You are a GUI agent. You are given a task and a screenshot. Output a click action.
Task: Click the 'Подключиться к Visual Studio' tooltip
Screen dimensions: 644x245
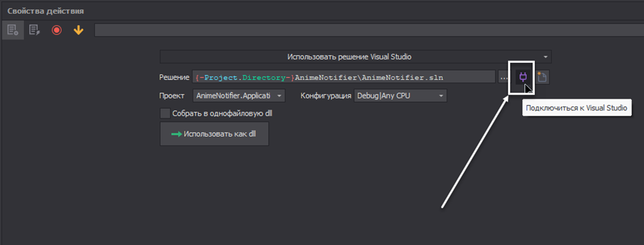pos(576,108)
